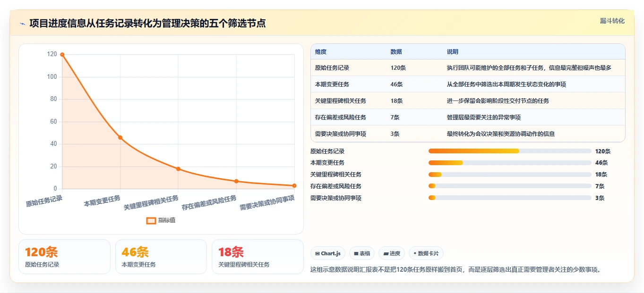Image resolution: width=644 pixels, height=293 pixels.
Task: Click the 需要决策或协同事项 progress bar
Action: click(x=510, y=198)
